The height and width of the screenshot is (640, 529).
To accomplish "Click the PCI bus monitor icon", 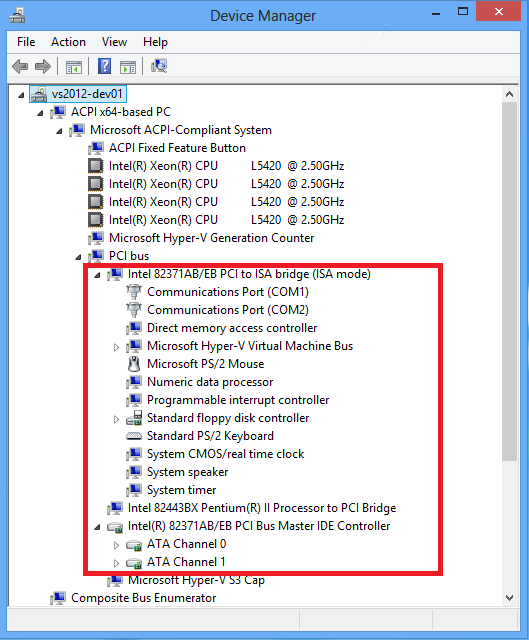I will pyautogui.click(x=96, y=256).
